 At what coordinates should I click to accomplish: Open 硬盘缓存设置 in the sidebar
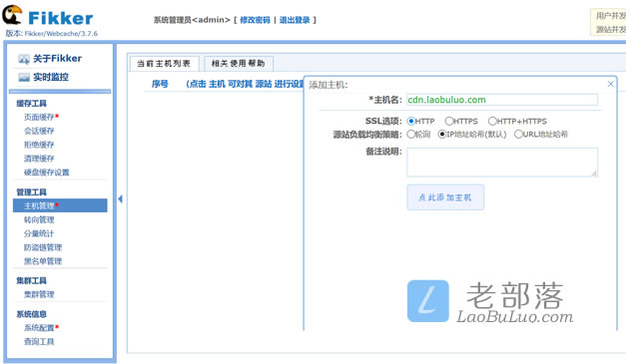pos(47,173)
